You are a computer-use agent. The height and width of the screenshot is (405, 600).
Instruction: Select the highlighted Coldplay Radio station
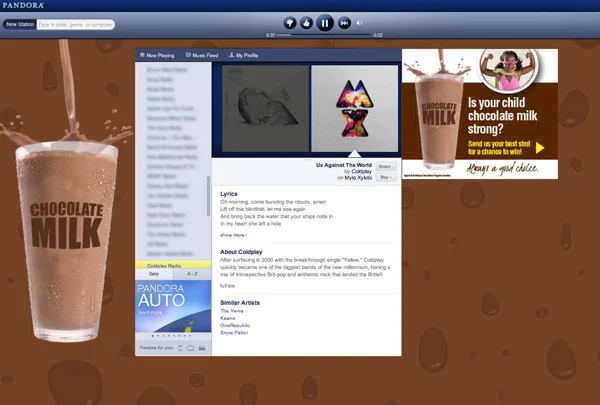tap(173, 265)
